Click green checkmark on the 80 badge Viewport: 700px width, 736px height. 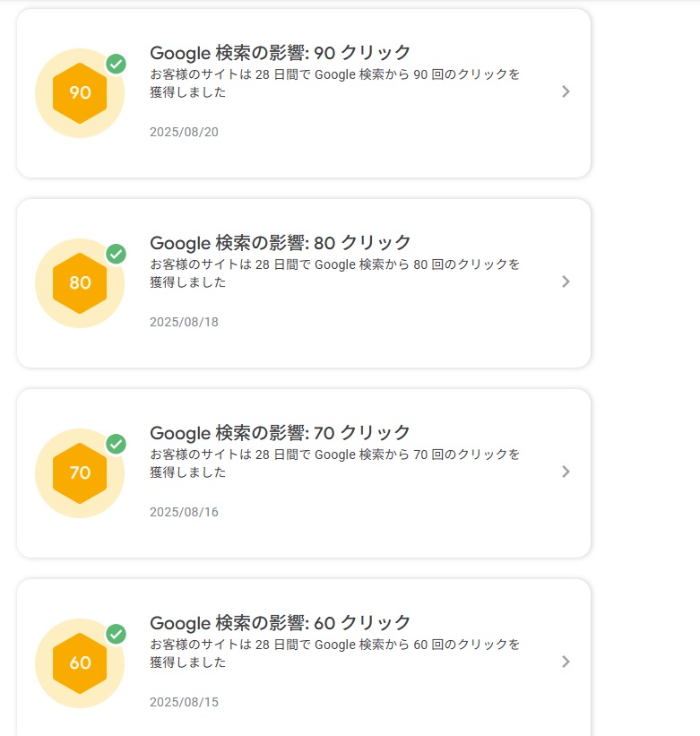tap(116, 254)
